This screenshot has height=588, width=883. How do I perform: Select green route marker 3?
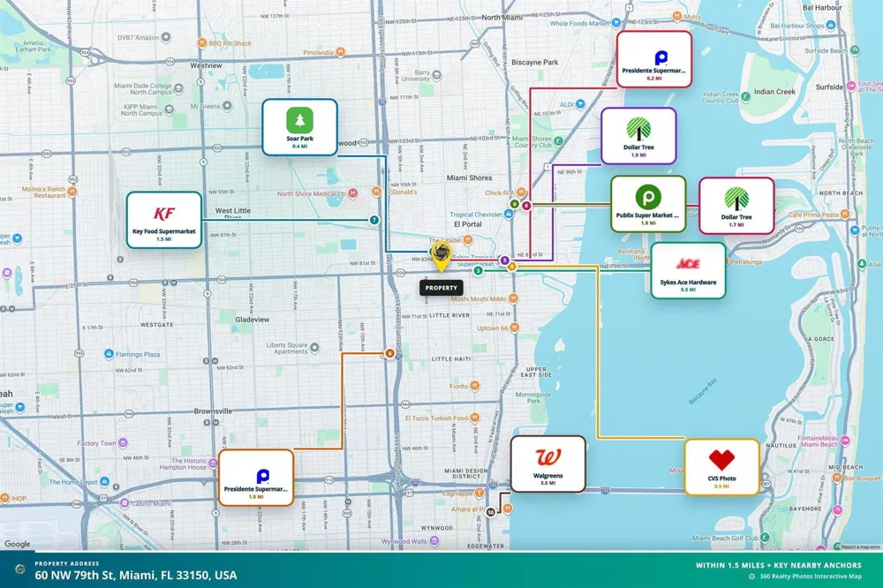[x=478, y=271]
